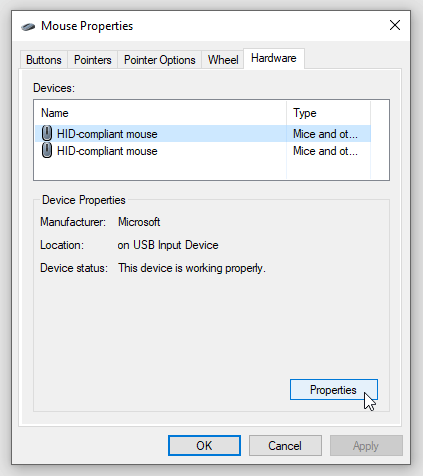The image size is (423, 476).
Task: Click the mouse icon of the highlighted device
Action: click(47, 133)
